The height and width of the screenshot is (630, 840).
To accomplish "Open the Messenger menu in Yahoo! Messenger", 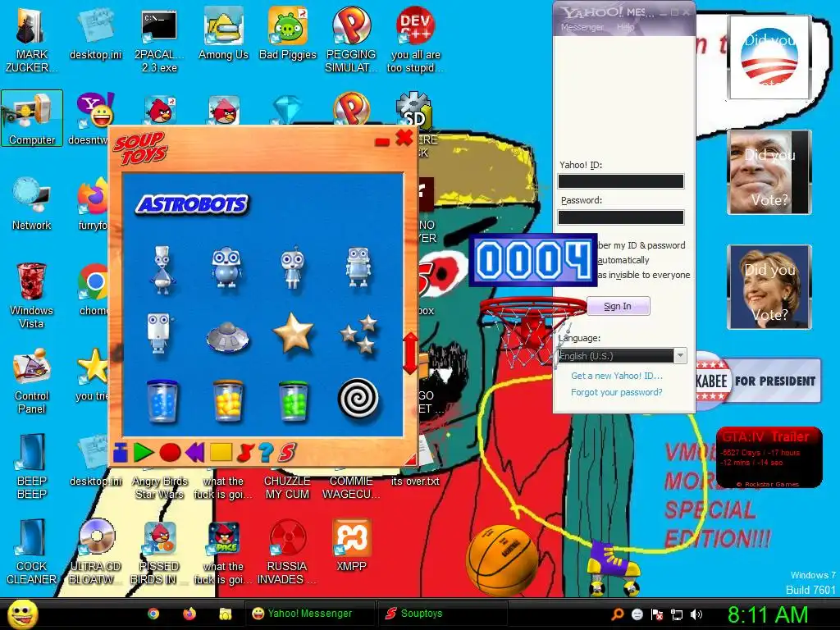I will (582, 27).
